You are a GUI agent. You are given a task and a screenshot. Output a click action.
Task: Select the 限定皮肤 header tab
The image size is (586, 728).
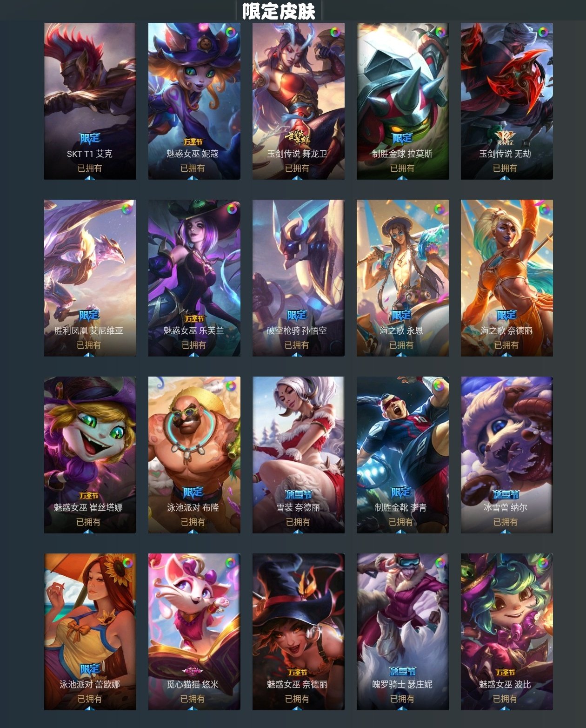pyautogui.click(x=279, y=11)
